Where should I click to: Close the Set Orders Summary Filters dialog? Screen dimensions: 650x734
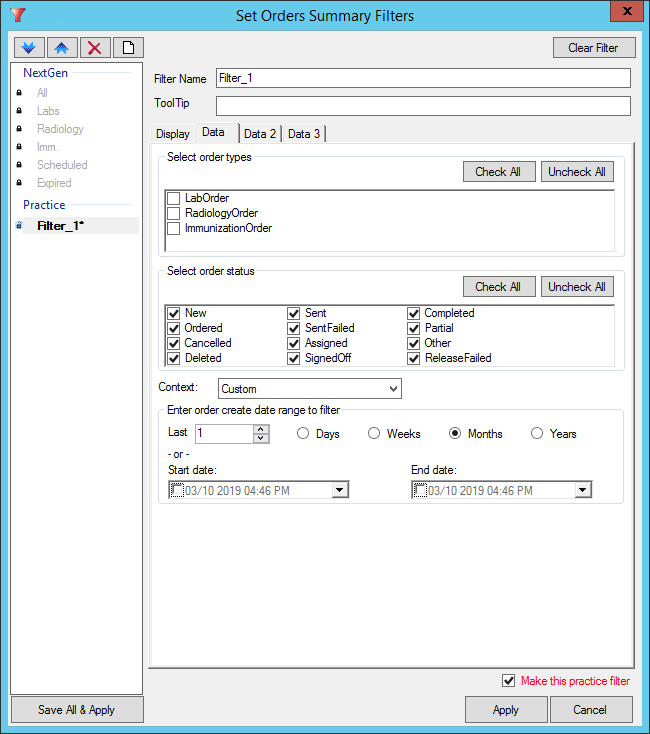tap(627, 11)
